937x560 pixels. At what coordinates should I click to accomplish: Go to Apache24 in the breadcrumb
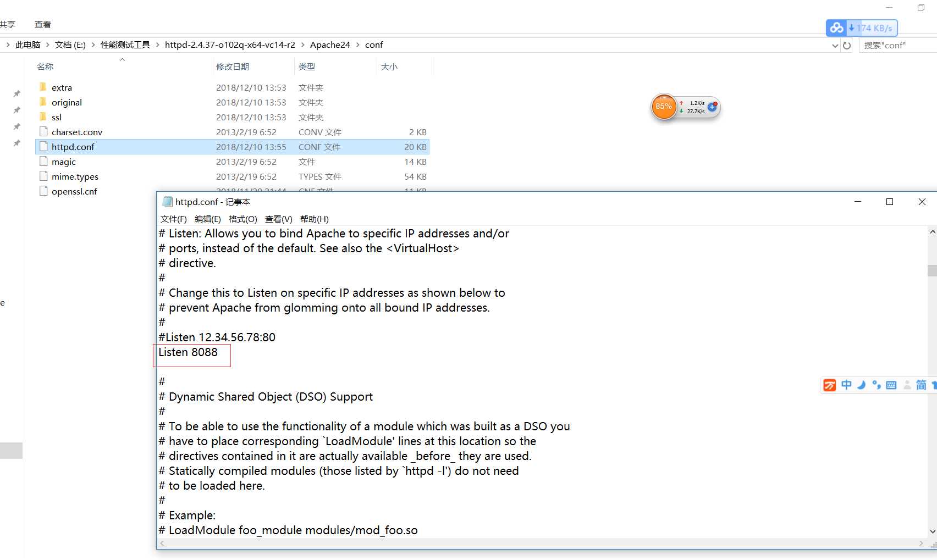click(x=330, y=45)
